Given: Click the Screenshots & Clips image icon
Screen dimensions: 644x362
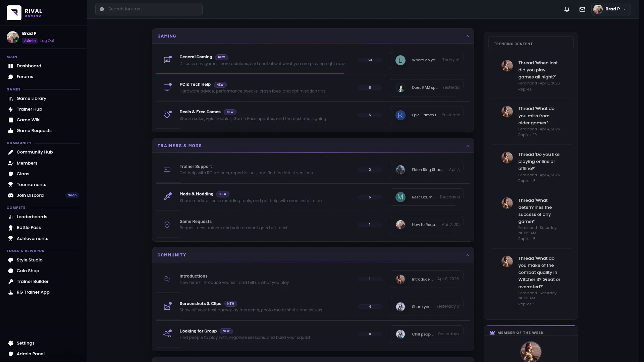Looking at the screenshot, I should (167, 307).
